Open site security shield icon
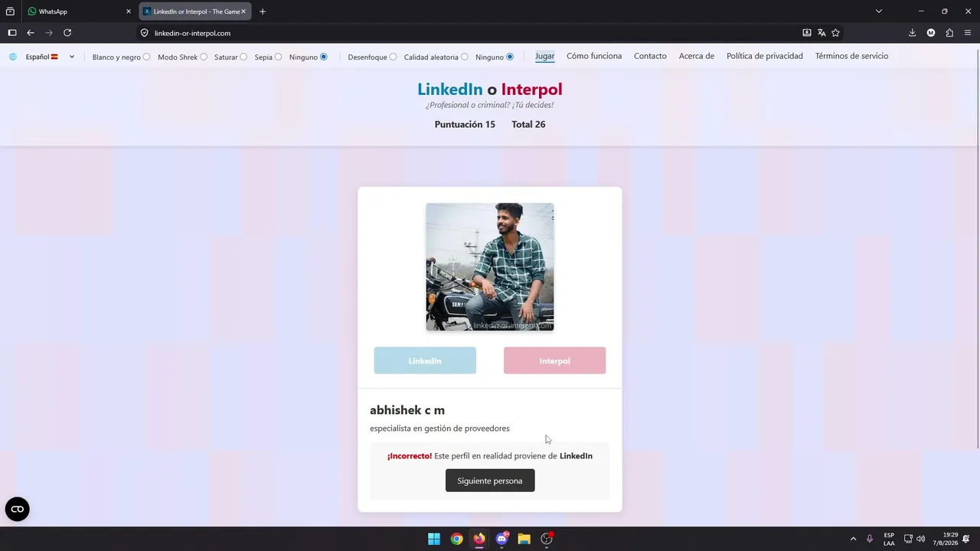 tap(144, 33)
